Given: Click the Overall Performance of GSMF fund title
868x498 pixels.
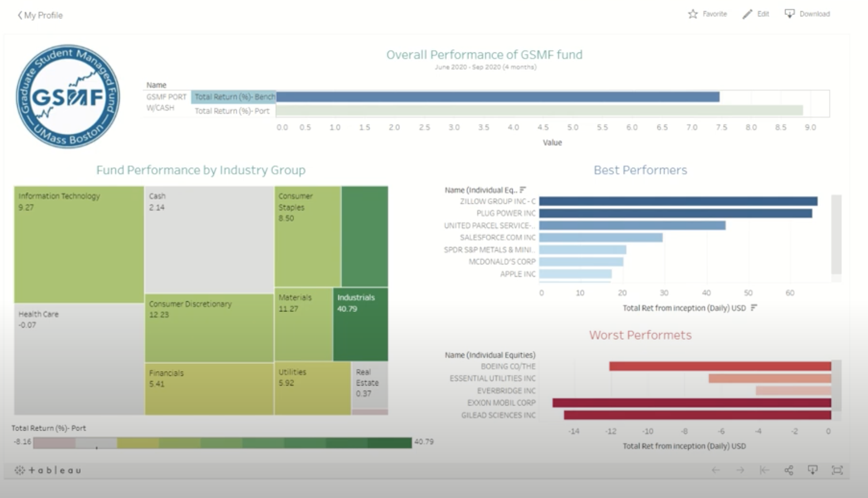Looking at the screenshot, I should coord(484,55).
